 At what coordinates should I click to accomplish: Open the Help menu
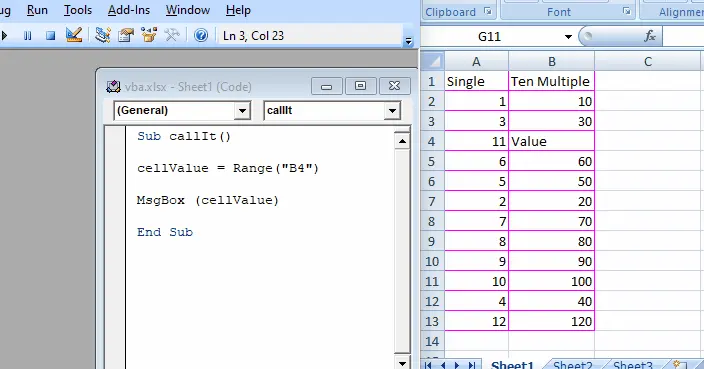tap(238, 10)
